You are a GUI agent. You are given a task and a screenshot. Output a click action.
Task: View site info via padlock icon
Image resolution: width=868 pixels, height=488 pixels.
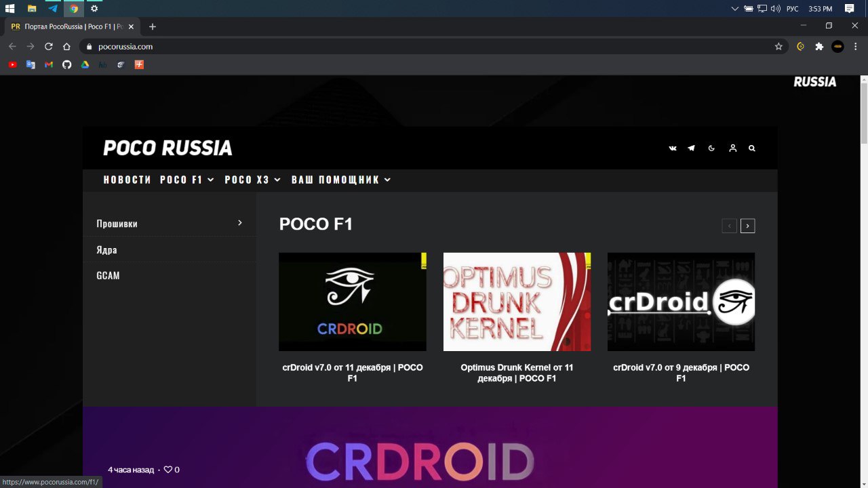[x=88, y=47]
